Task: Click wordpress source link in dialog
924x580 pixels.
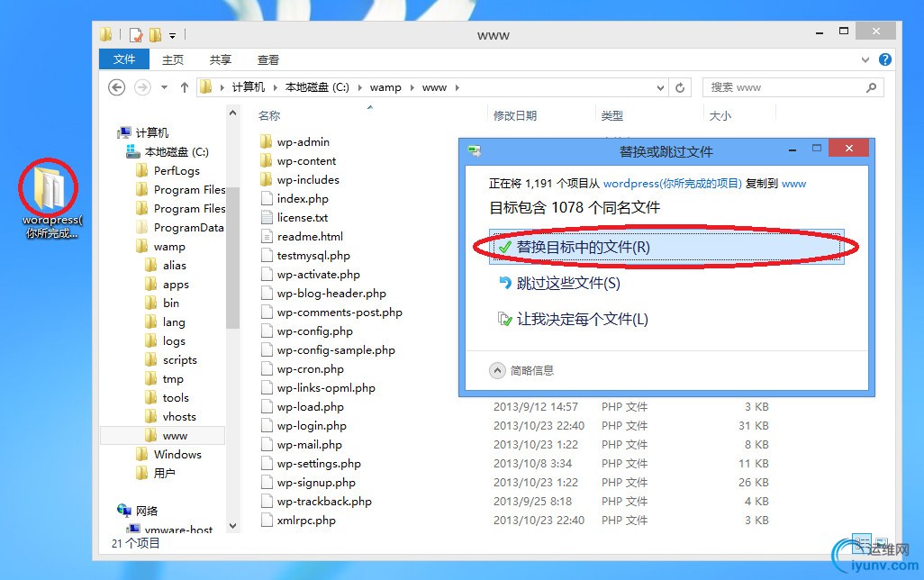Action: (673, 184)
